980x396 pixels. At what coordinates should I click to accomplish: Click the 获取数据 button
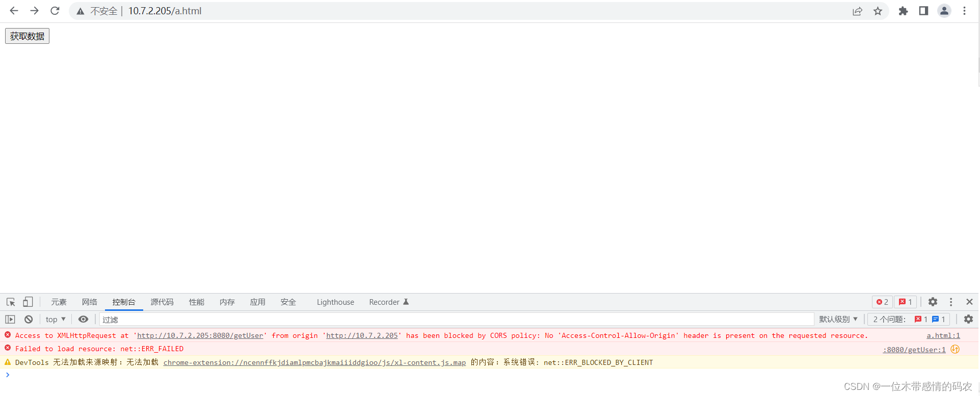tap(28, 36)
